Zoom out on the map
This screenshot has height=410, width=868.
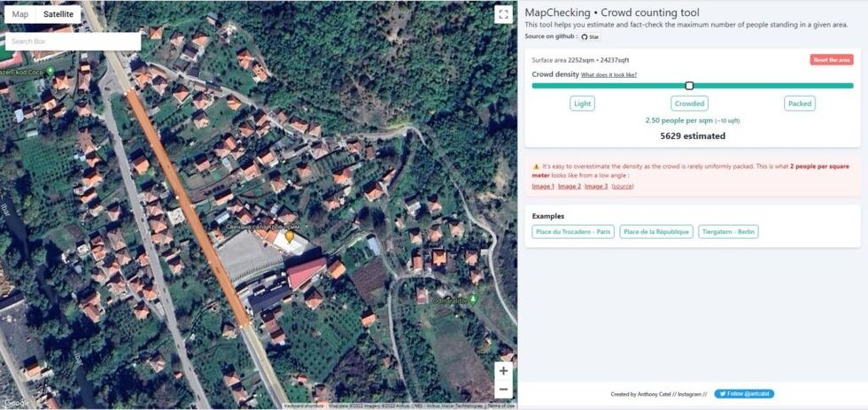click(x=503, y=390)
